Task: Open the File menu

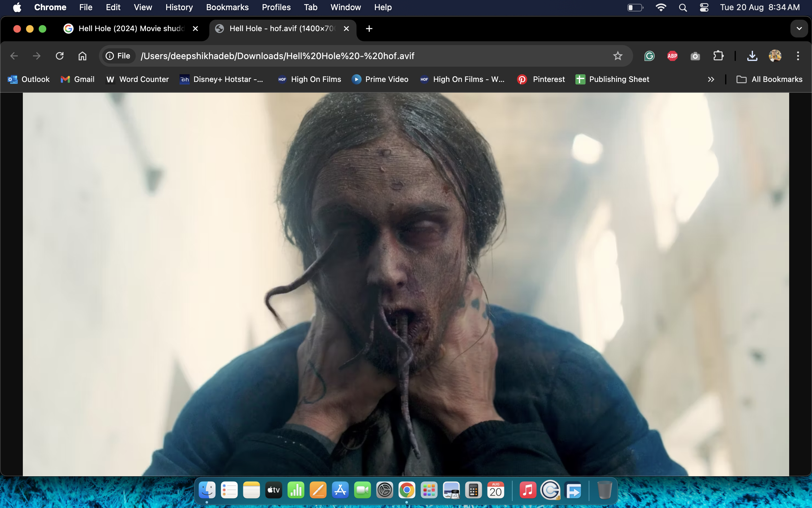Action: 86,7
